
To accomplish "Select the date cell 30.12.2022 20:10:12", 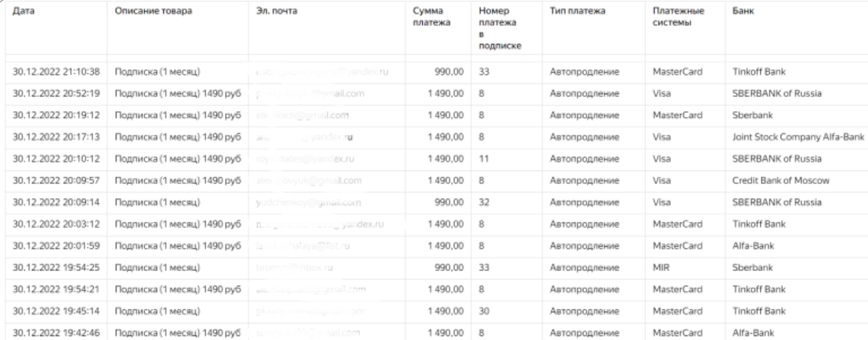I will [56, 159].
